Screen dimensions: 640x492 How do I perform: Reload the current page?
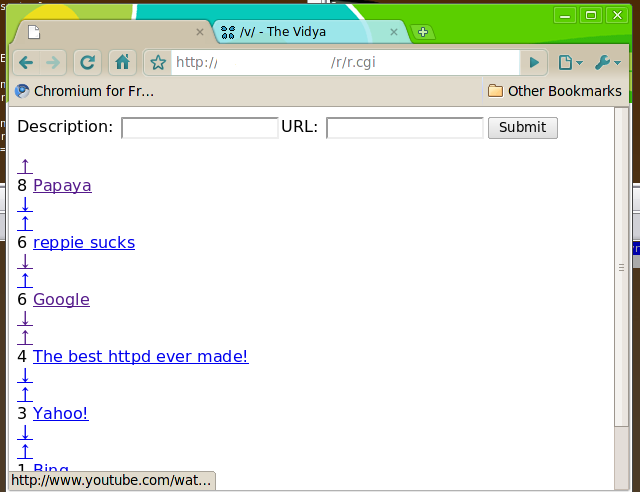[87, 62]
